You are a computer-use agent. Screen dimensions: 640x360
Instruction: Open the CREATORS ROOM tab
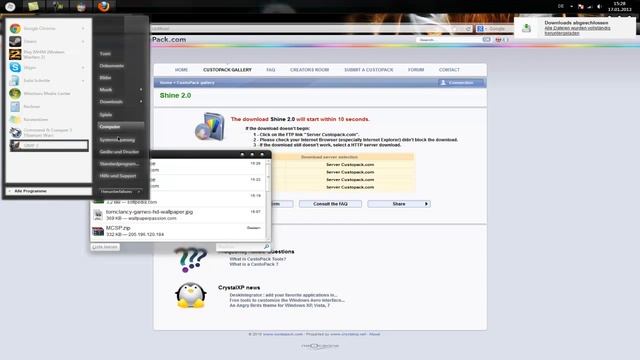tap(309, 70)
